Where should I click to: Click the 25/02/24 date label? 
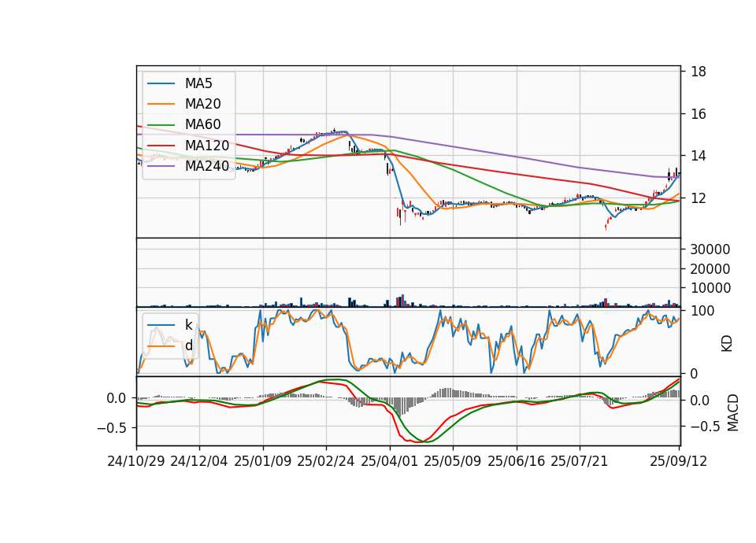click(x=326, y=461)
